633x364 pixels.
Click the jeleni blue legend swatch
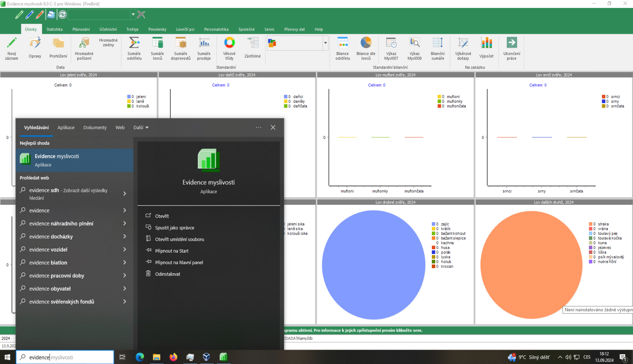tap(129, 97)
